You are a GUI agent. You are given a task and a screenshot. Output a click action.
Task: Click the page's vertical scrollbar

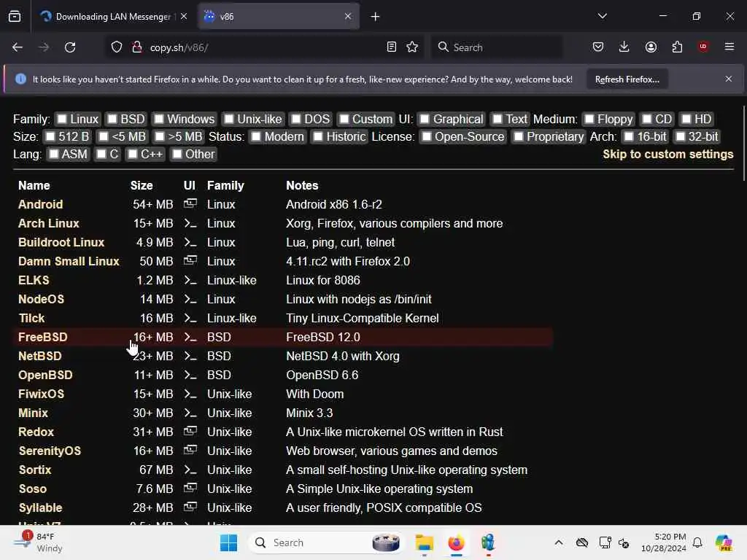coord(743,143)
